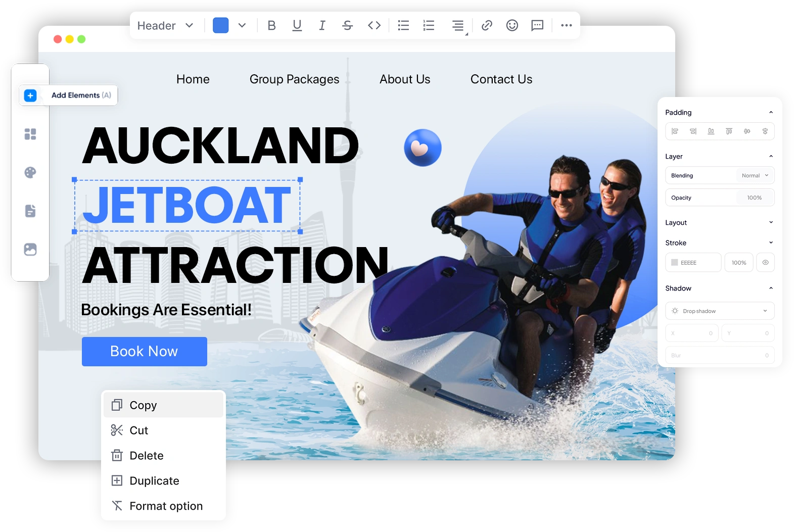Apply underline formatting
The image size is (794, 532).
(297, 25)
